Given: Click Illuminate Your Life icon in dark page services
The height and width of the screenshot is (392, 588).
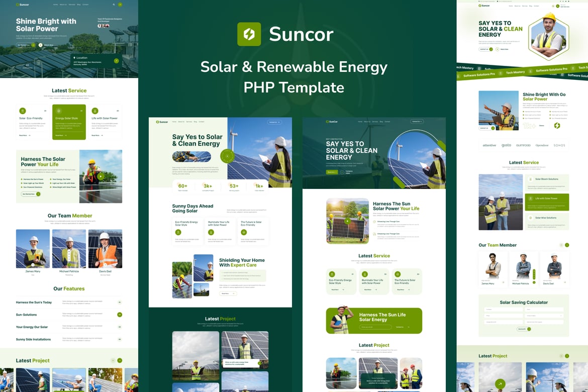Looking at the screenshot, I should (364, 274).
